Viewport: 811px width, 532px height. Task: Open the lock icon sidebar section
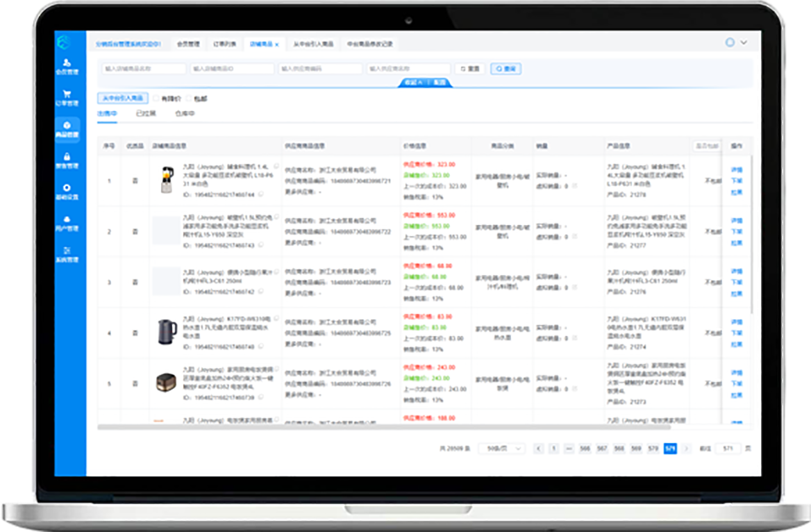click(67, 160)
